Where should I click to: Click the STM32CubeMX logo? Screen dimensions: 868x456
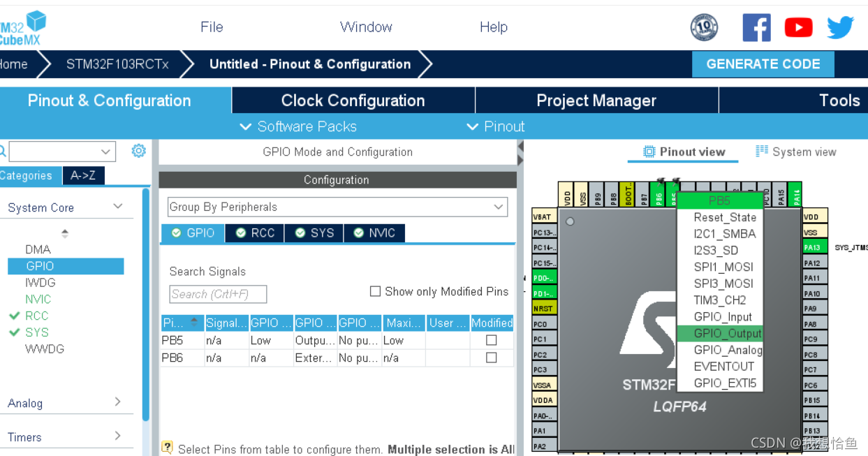(x=22, y=28)
